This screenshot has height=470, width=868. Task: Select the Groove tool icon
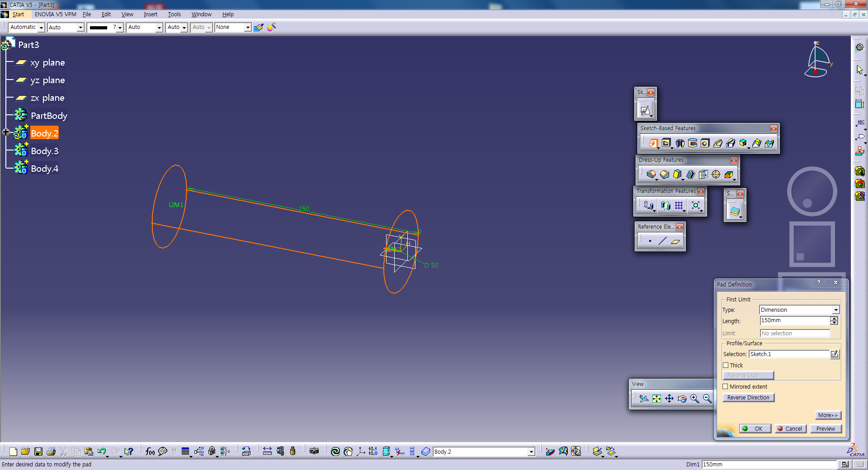point(693,143)
